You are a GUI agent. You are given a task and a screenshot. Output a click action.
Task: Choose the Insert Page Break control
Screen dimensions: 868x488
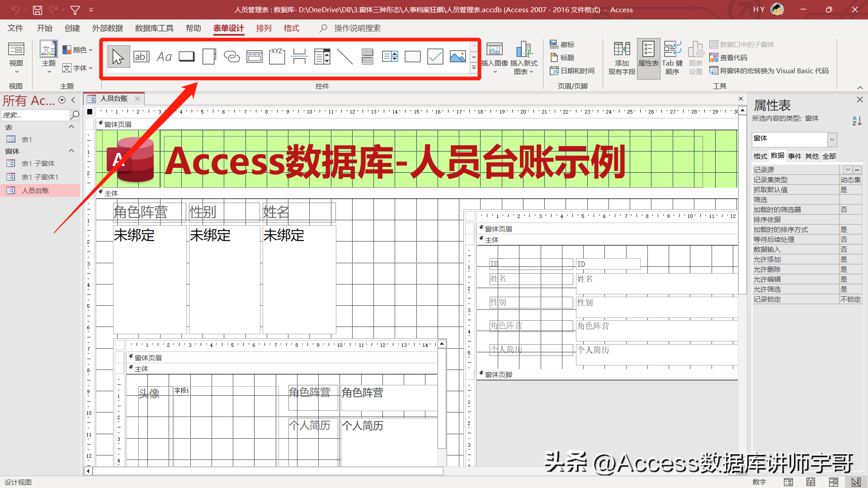click(x=300, y=57)
